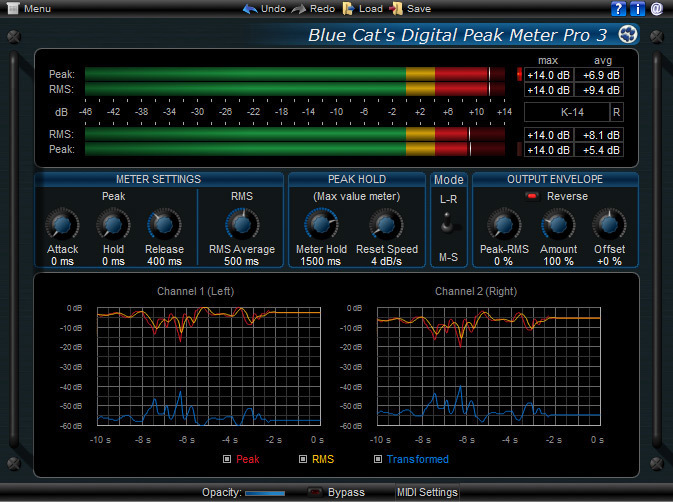Click the Reset Speed value 4 dB/s
Viewport: 673px width, 502px height.
click(386, 261)
